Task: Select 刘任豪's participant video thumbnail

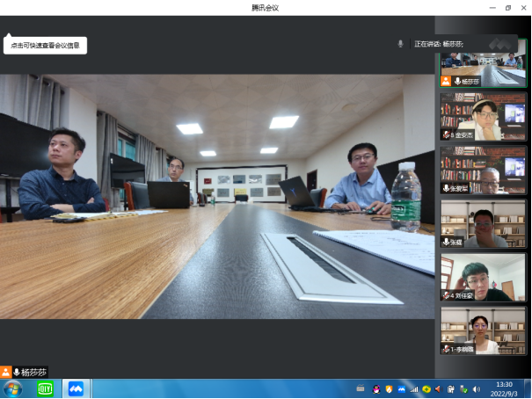Action: [x=483, y=277]
